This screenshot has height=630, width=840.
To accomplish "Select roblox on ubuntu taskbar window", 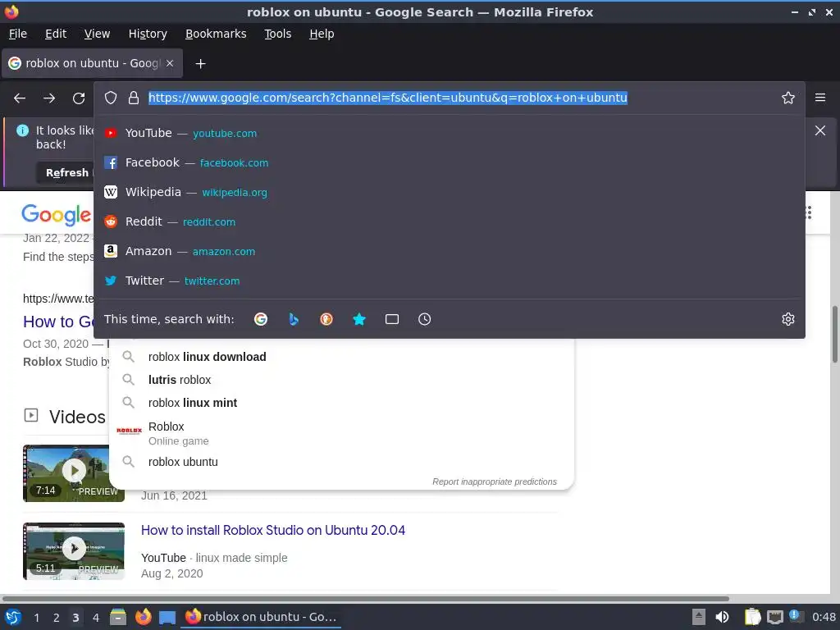I will [x=262, y=617].
